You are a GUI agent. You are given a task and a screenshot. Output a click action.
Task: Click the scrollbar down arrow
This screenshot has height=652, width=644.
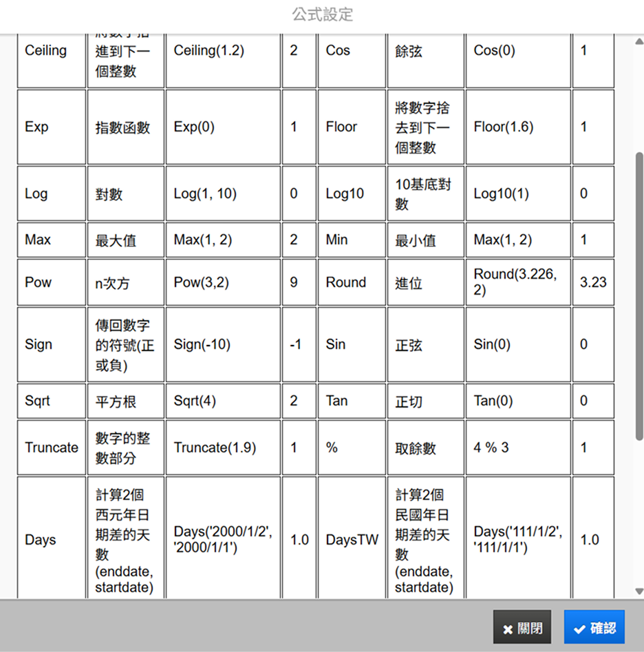[638, 591]
